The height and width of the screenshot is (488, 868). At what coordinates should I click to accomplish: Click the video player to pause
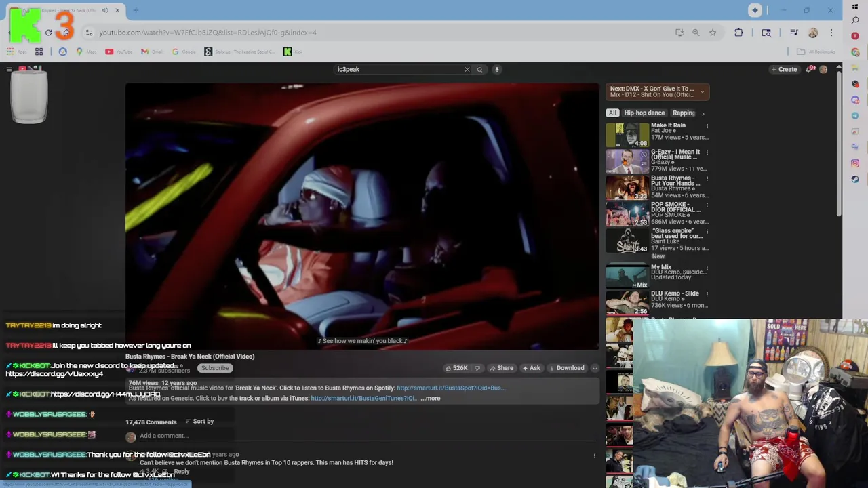tap(362, 216)
